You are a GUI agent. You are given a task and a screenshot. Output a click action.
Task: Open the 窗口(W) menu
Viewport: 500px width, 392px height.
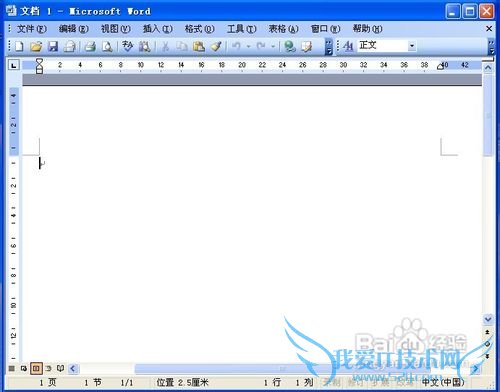(326, 29)
